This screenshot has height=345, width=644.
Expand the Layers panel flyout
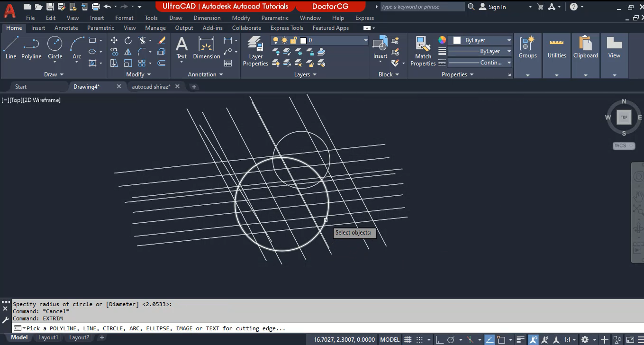(x=305, y=74)
